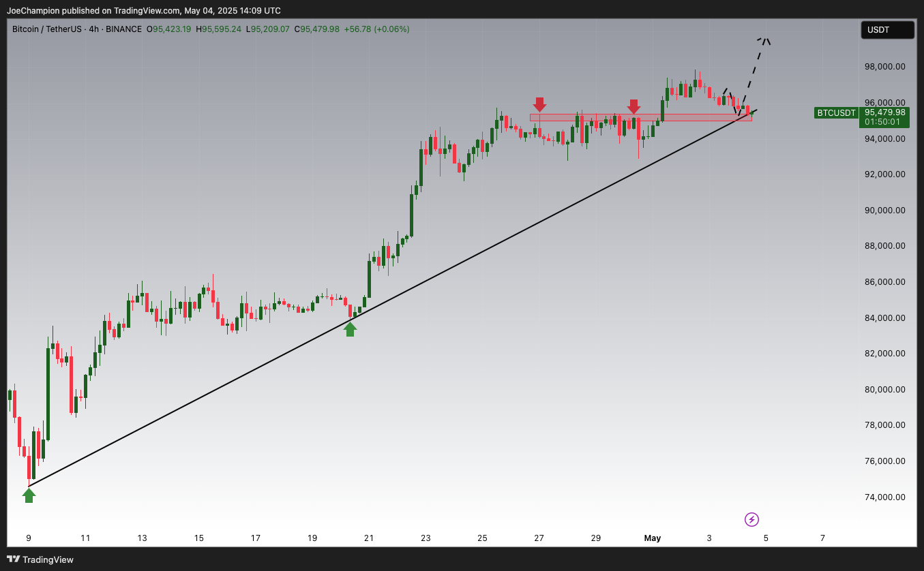
Task: Click date label 9 on time axis
Action: tap(29, 538)
